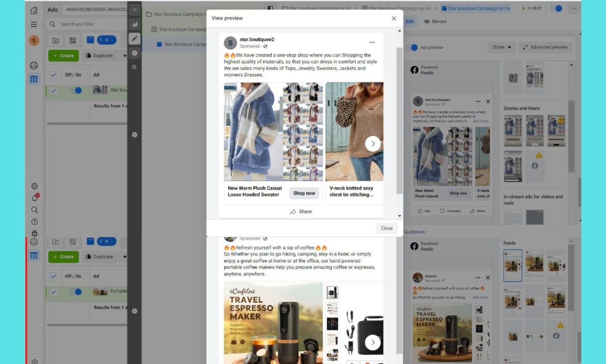Focus the Search and filter field
The image size is (606, 364).
click(x=87, y=24)
